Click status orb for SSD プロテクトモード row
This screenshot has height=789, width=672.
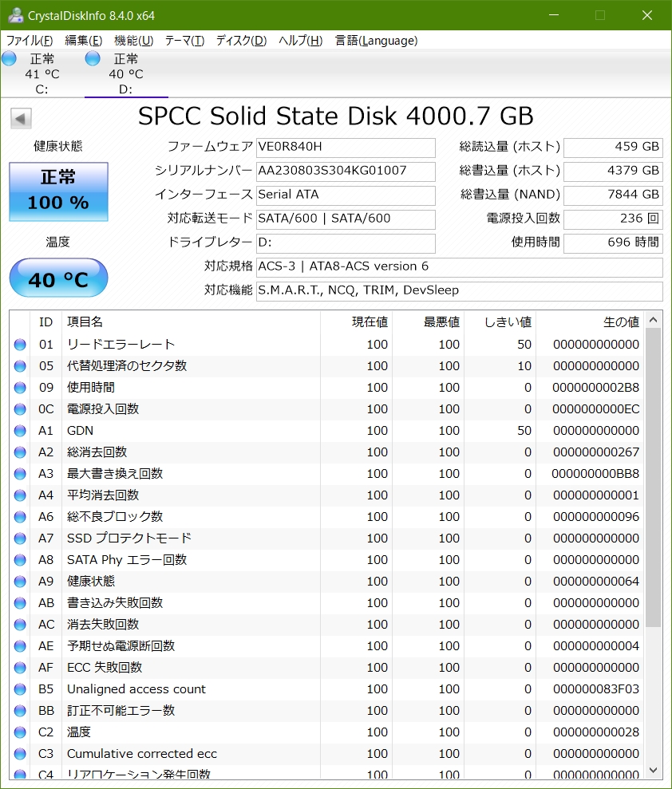tap(20, 538)
